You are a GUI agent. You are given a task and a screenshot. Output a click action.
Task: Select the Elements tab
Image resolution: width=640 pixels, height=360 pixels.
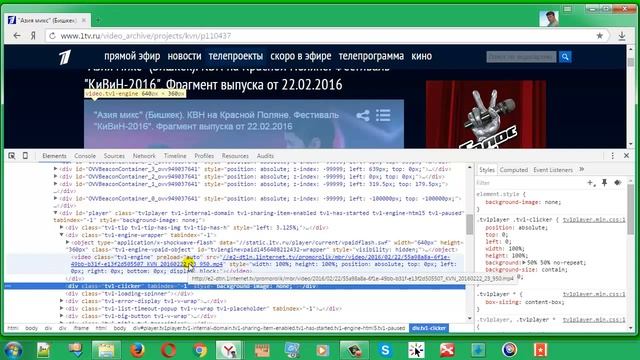pos(54,156)
